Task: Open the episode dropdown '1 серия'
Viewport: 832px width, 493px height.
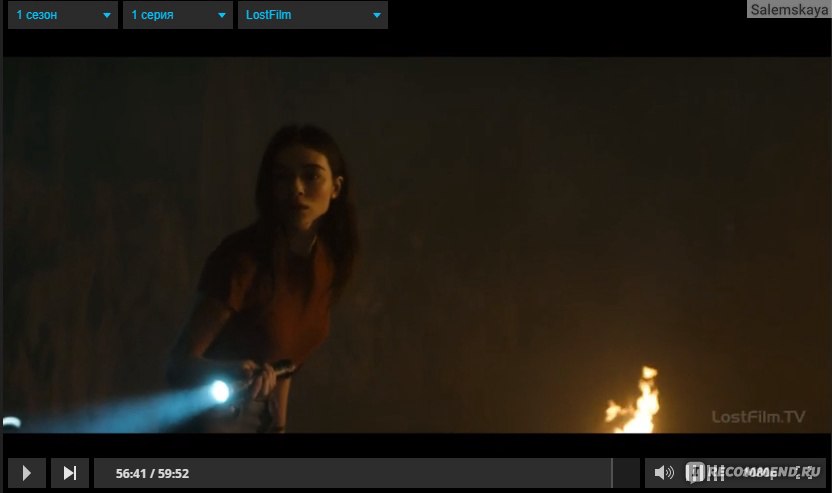Action: click(x=178, y=15)
